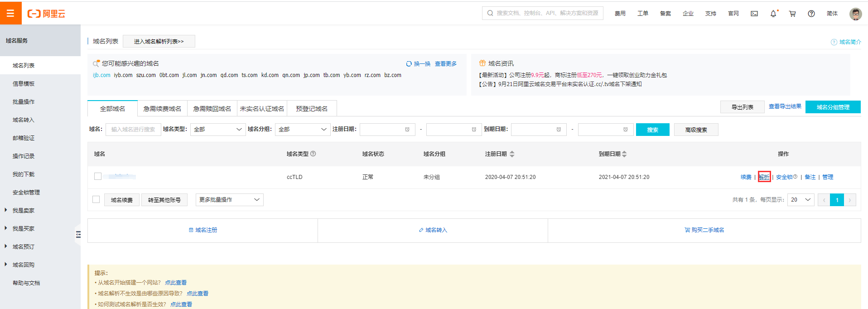Click the refresh 换一换 icon
This screenshot has height=309, width=868.
click(409, 64)
